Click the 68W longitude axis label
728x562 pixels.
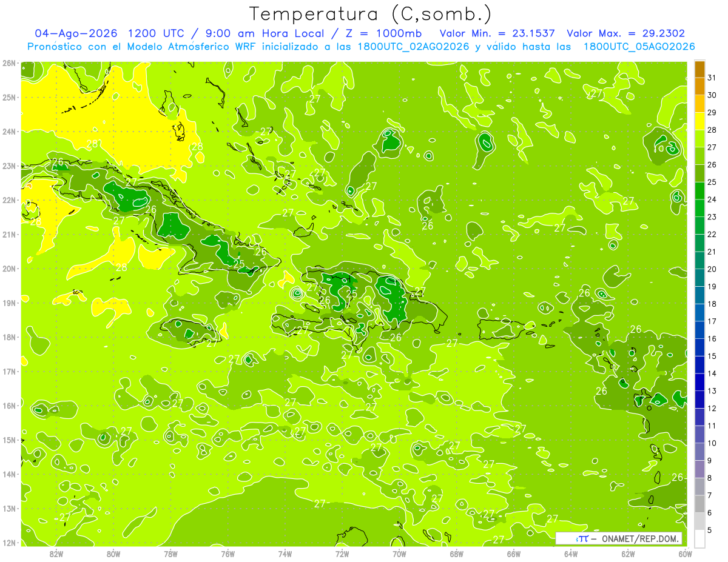(x=457, y=554)
